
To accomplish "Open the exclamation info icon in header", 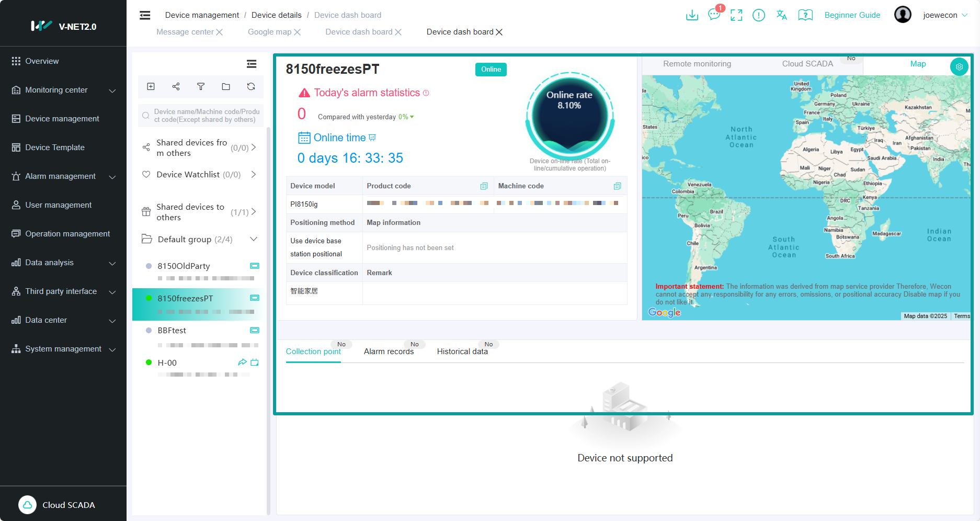I will [x=759, y=15].
